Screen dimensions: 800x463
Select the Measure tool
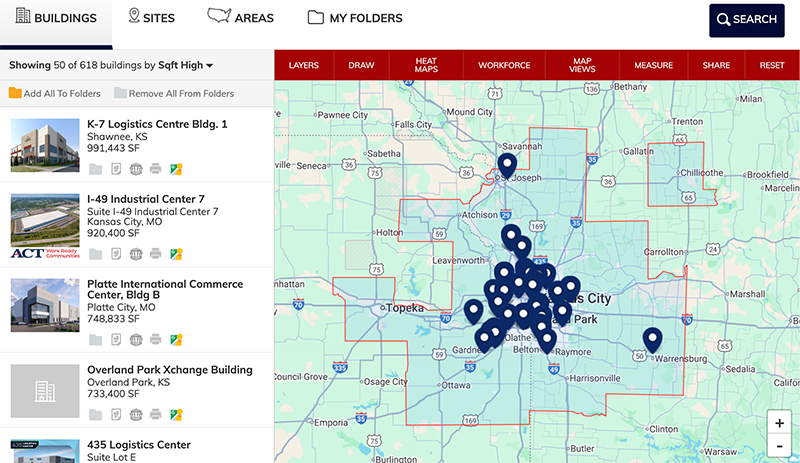654,65
